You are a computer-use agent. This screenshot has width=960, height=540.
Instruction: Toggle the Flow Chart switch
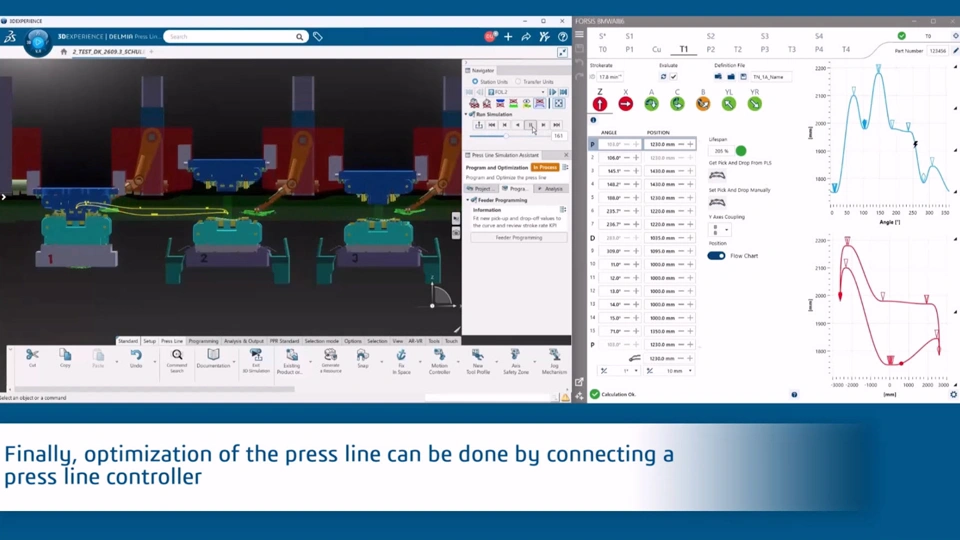(716, 256)
